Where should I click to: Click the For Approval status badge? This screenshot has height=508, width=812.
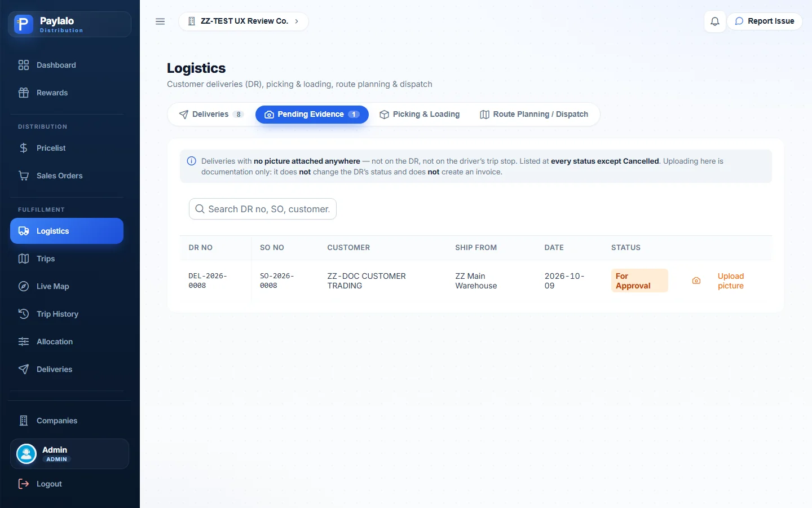pos(639,281)
